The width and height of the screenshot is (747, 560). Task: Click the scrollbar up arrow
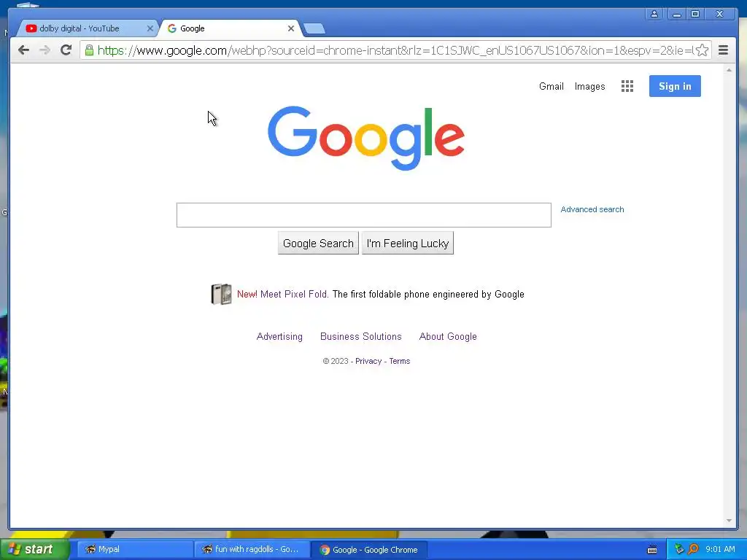click(729, 70)
